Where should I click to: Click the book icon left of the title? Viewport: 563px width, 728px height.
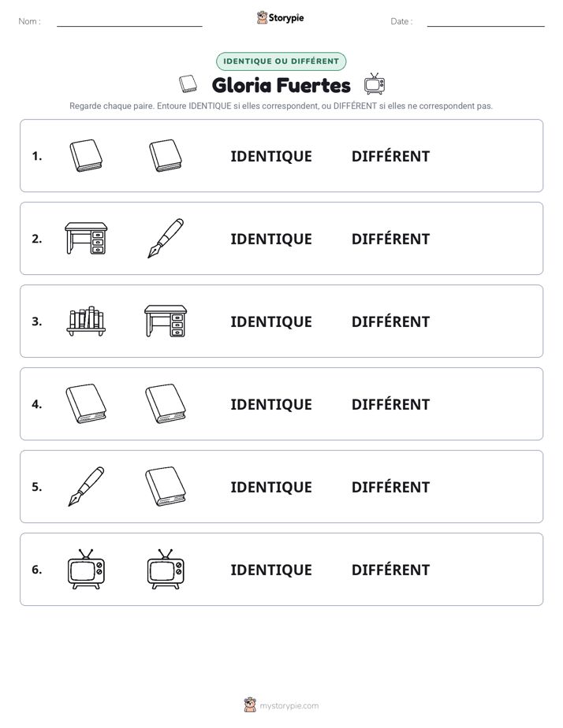[x=188, y=84]
